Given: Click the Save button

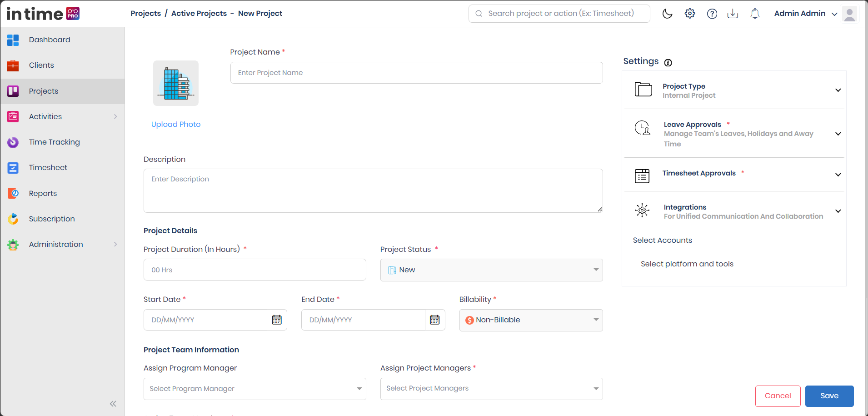Looking at the screenshot, I should coord(829,396).
